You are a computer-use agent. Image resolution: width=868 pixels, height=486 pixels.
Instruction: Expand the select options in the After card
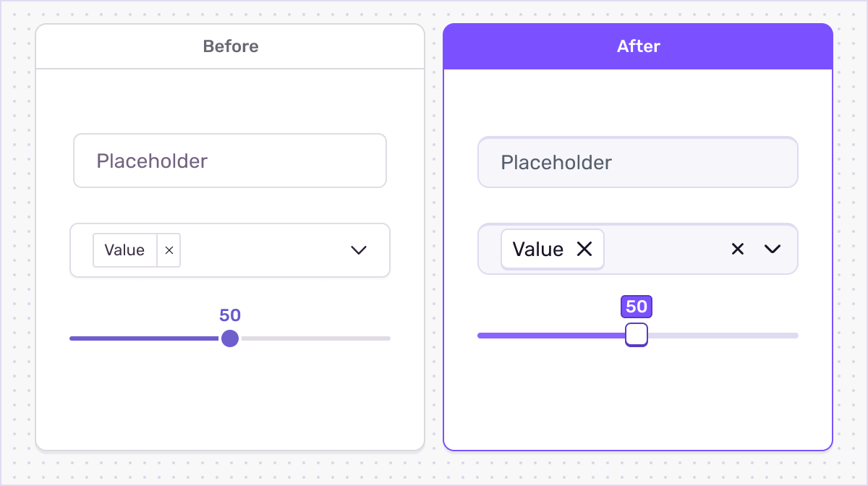(773, 249)
